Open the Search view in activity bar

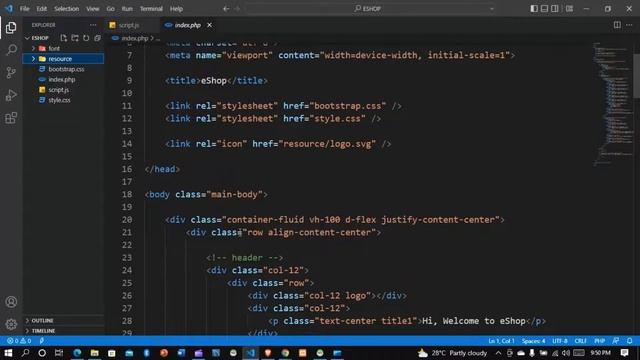tap(11, 50)
